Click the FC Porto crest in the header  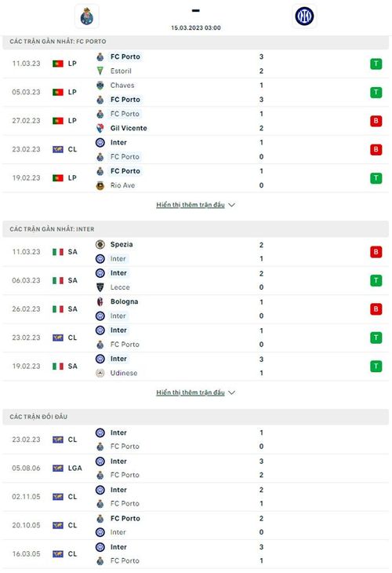point(87,16)
